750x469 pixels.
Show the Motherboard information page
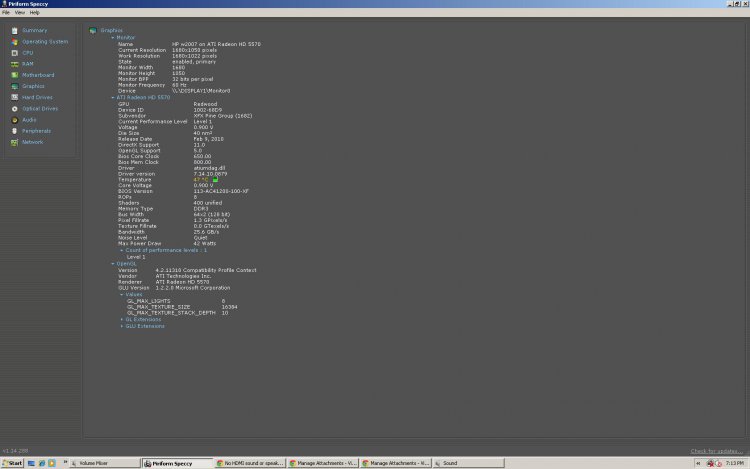pos(38,76)
